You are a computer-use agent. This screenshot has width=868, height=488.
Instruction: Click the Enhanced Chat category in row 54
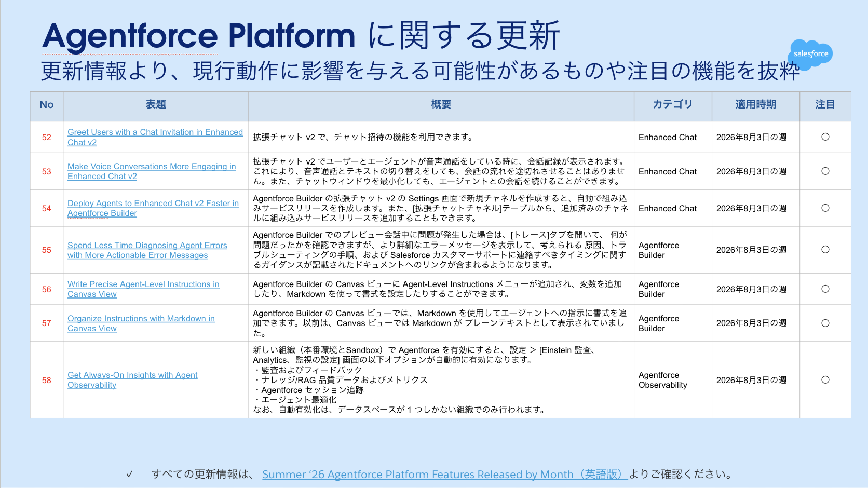[668, 208]
